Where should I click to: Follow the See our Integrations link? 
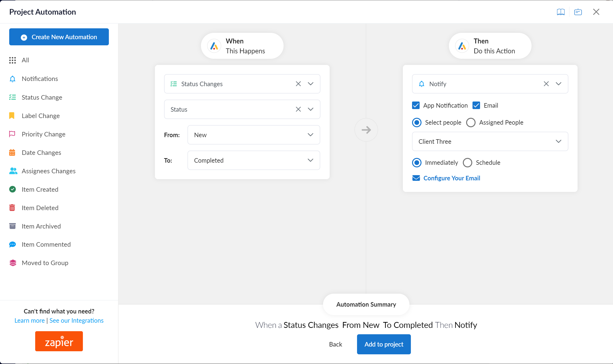coord(76,321)
